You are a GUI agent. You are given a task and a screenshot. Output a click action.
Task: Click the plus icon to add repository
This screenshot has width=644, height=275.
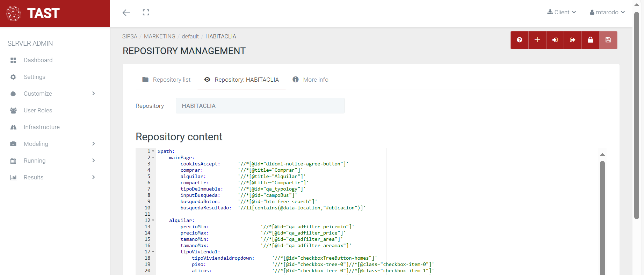click(537, 40)
